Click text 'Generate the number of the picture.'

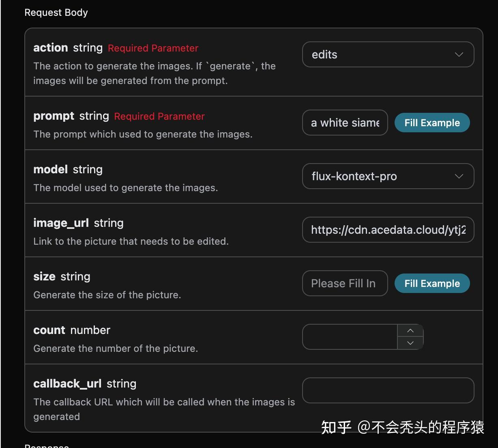pos(116,349)
